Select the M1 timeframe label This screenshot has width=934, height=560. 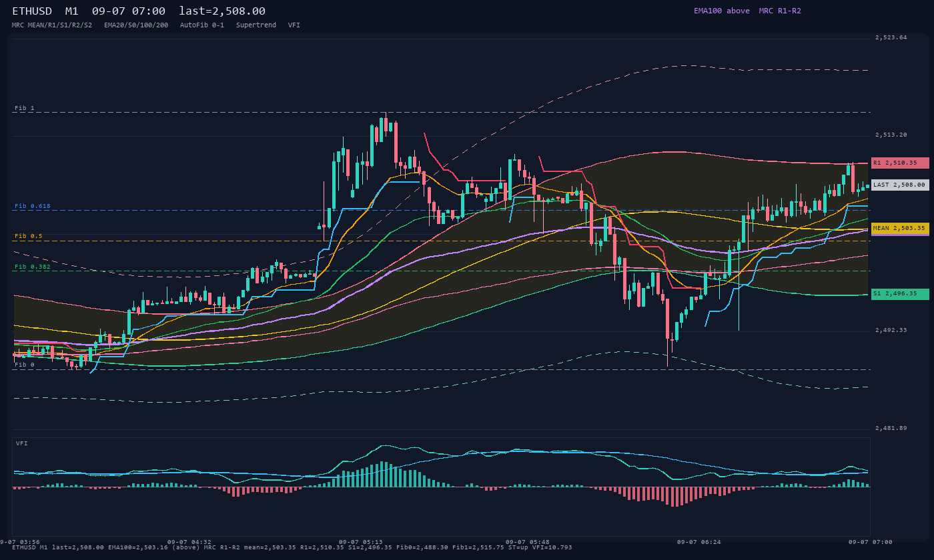71,11
